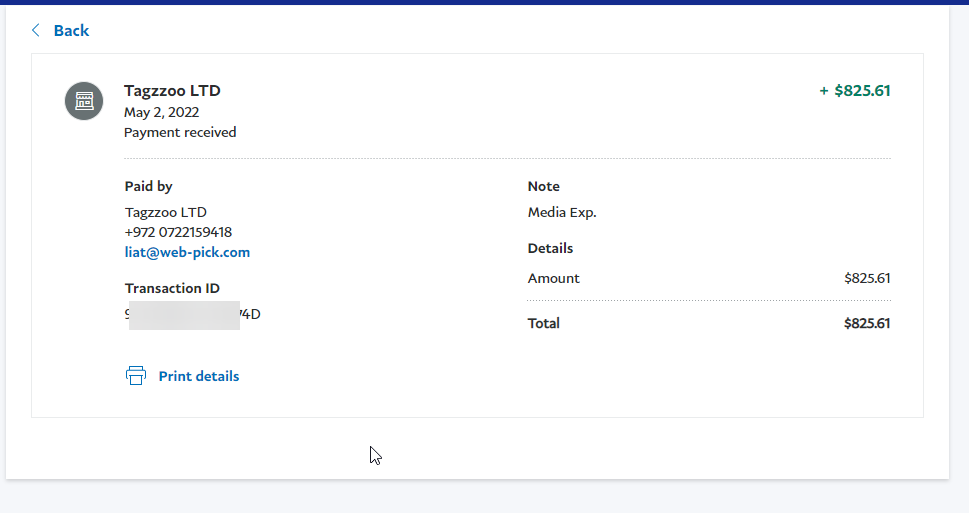Click the Media Exp. note text
The width and height of the screenshot is (969, 513).
click(x=562, y=212)
